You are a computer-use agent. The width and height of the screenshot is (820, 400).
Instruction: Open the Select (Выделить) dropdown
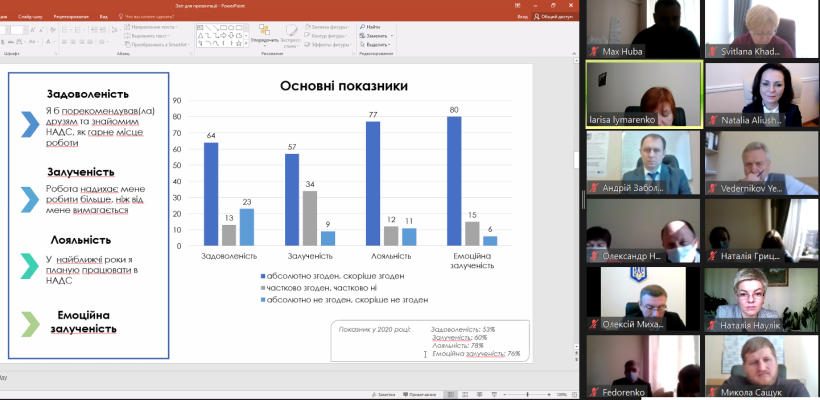[376, 45]
